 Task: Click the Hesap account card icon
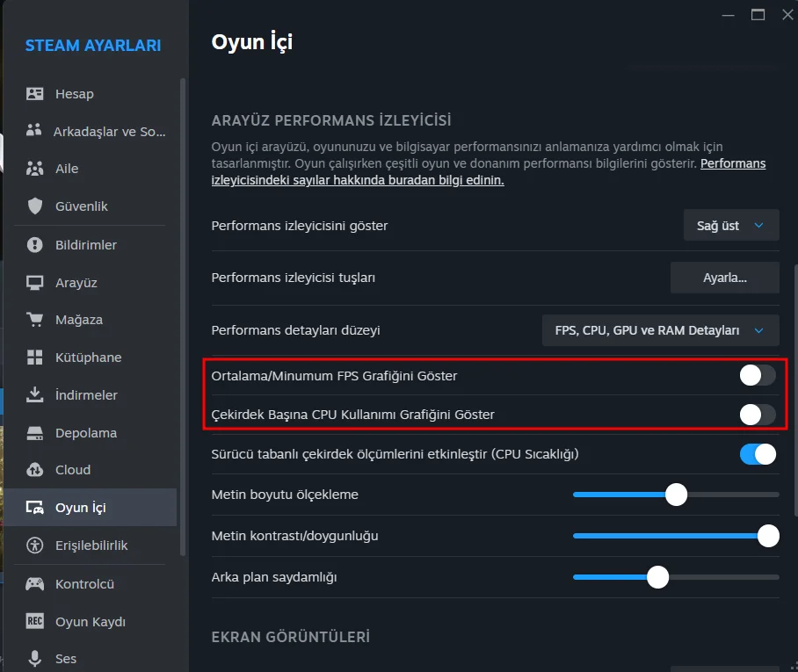tap(34, 94)
